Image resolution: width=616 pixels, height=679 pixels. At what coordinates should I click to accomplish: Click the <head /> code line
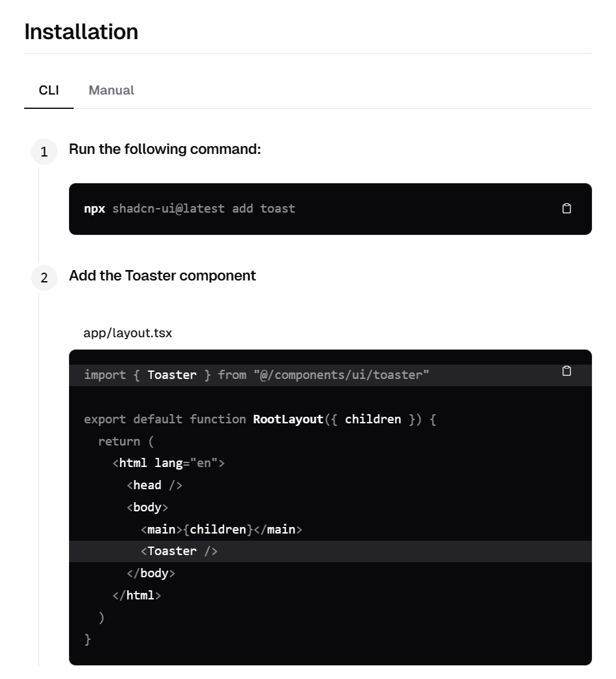[154, 485]
